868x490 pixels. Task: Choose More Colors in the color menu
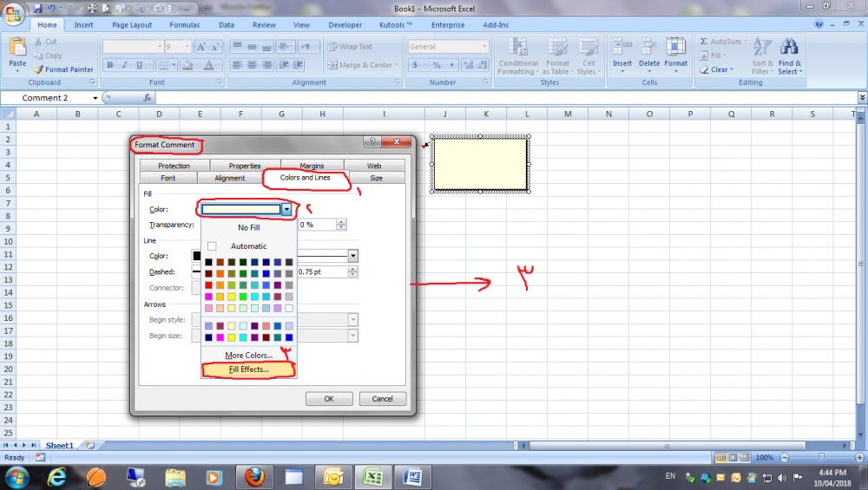coord(248,355)
